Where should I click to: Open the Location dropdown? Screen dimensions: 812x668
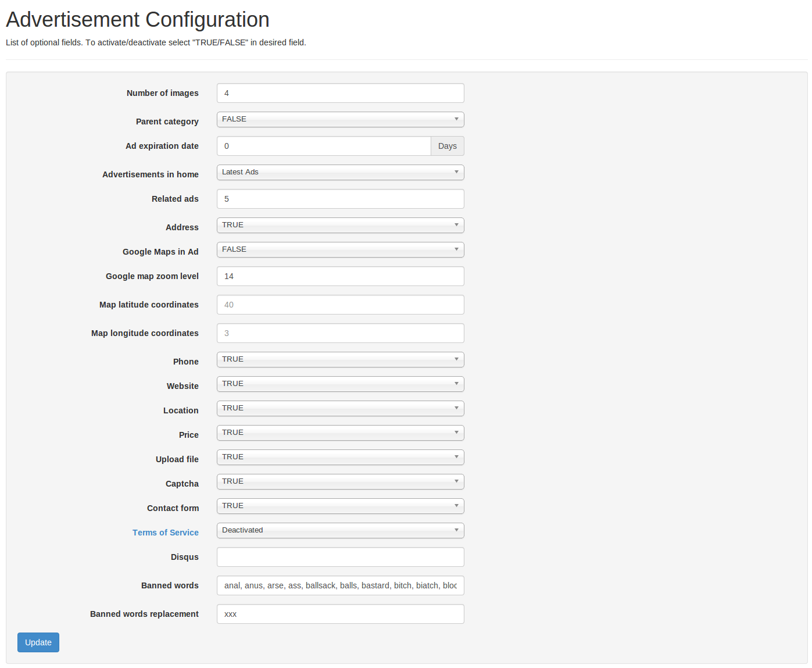pos(340,408)
